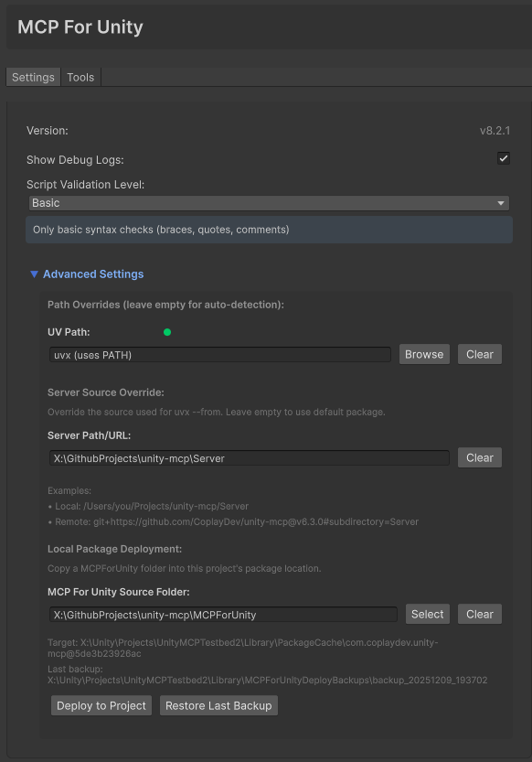Click the green UV Path status indicator
Viewport: 532px width, 762px height.
tap(166, 332)
